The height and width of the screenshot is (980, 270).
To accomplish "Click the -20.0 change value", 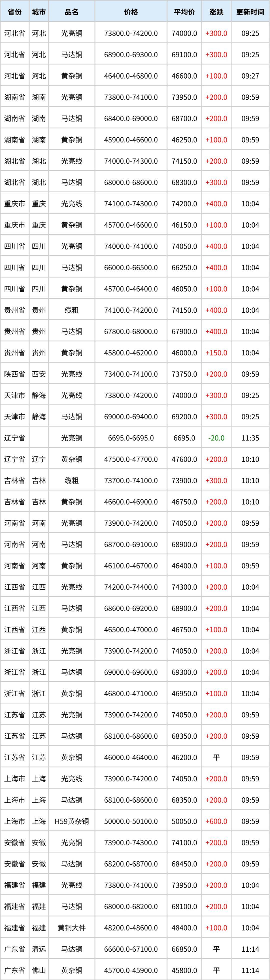I will 216,438.
